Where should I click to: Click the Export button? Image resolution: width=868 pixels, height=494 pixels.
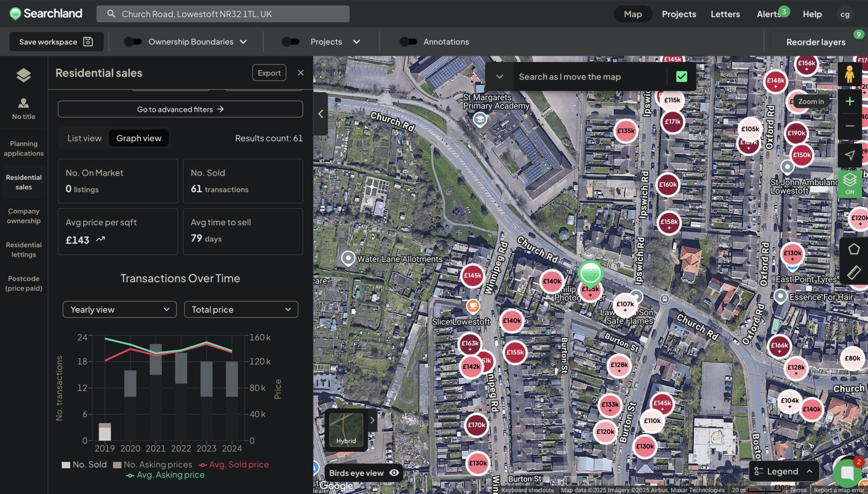[x=269, y=73]
